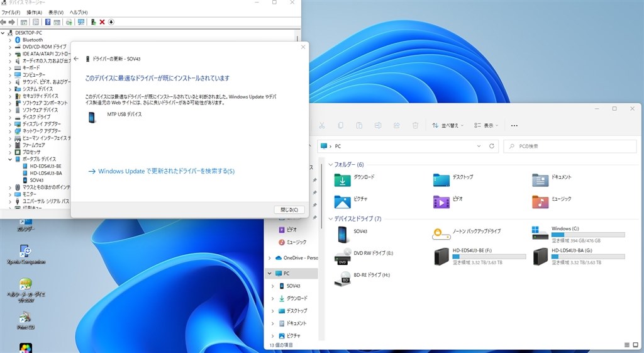Switch Explorer to details view icon in status bar

(627, 345)
